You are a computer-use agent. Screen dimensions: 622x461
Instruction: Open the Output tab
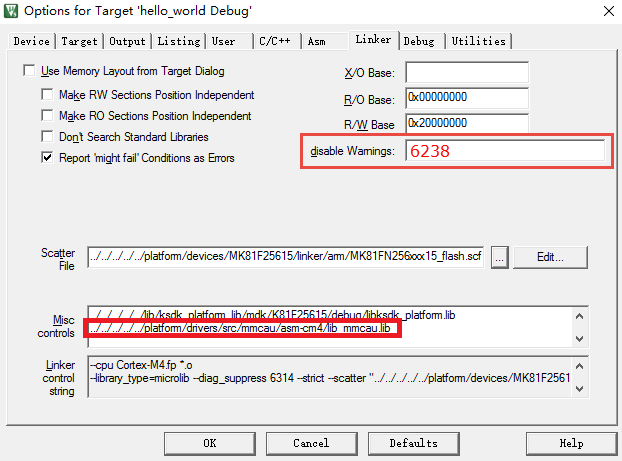[127, 41]
